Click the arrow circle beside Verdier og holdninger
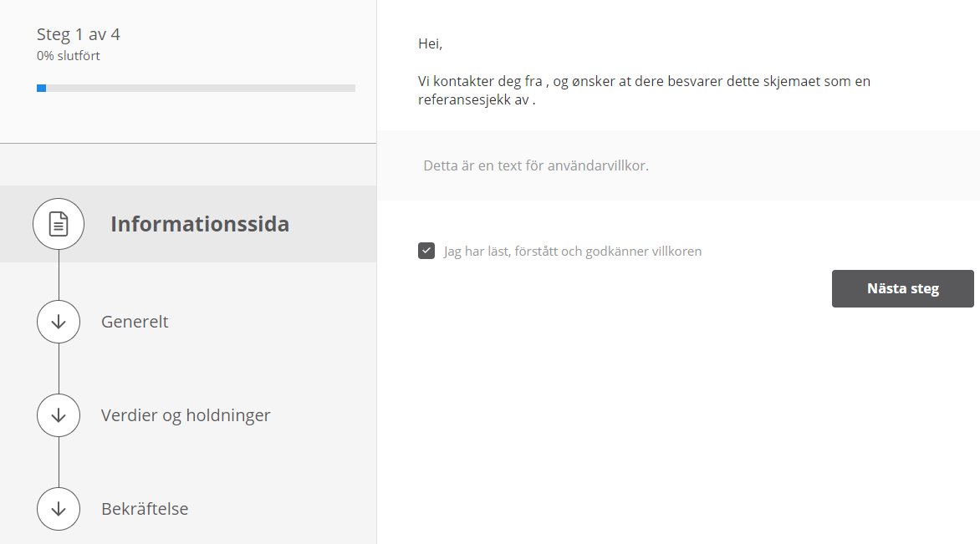Screen dimensions: 980x544 (x=59, y=415)
